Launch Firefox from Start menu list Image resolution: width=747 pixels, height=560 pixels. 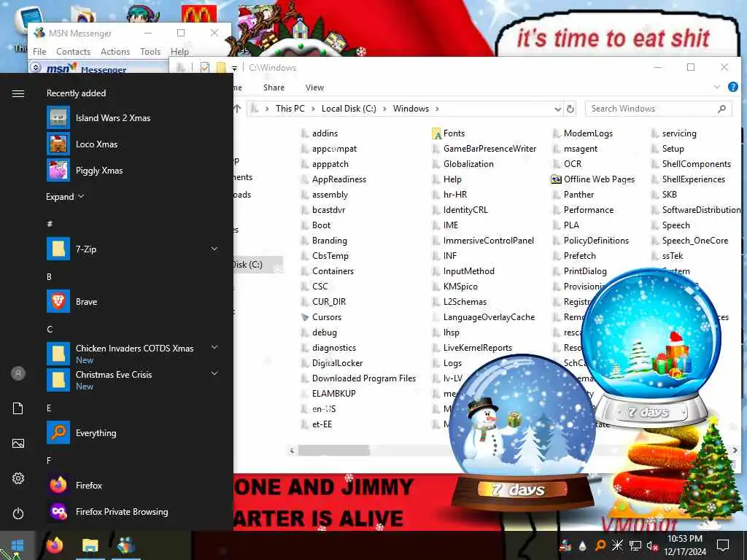tap(75, 485)
